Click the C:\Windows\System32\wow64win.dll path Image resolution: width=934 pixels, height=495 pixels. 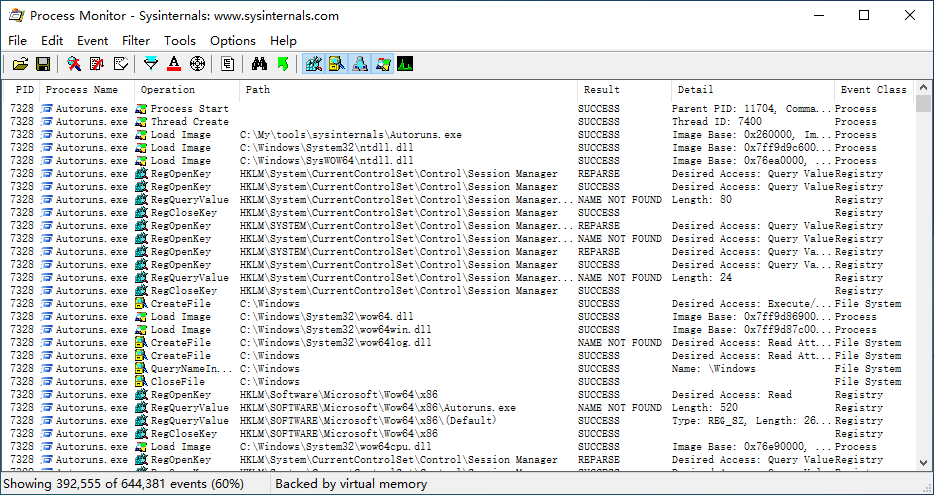[x=336, y=329]
